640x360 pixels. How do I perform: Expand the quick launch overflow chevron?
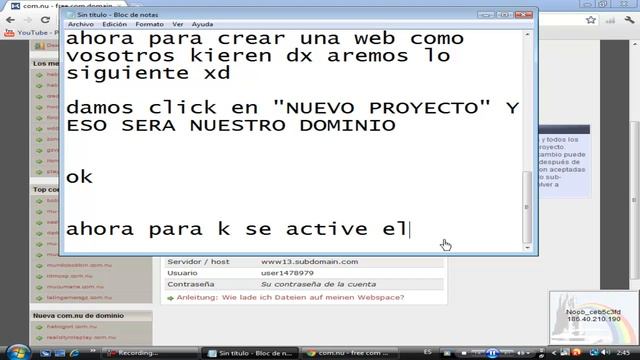click(x=92, y=351)
